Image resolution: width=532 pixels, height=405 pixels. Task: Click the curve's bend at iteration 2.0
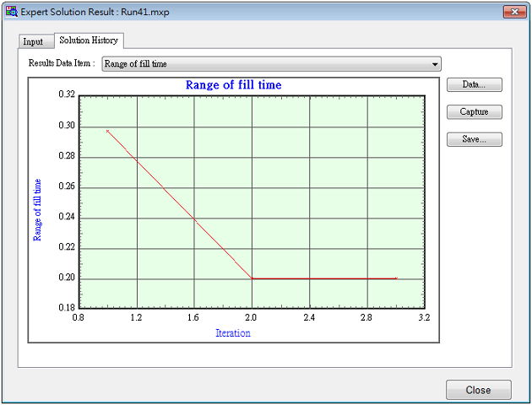point(252,278)
